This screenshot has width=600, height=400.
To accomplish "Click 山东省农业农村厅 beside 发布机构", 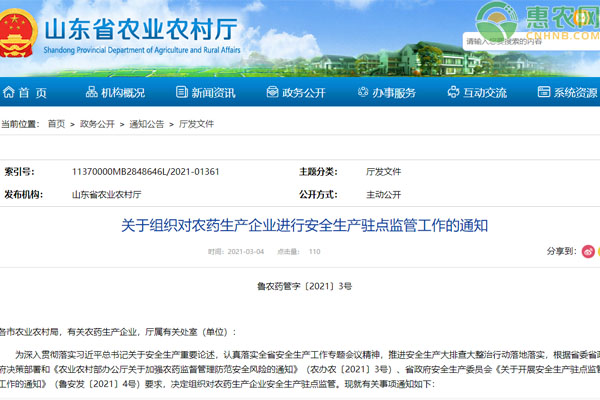I will click(x=107, y=194).
